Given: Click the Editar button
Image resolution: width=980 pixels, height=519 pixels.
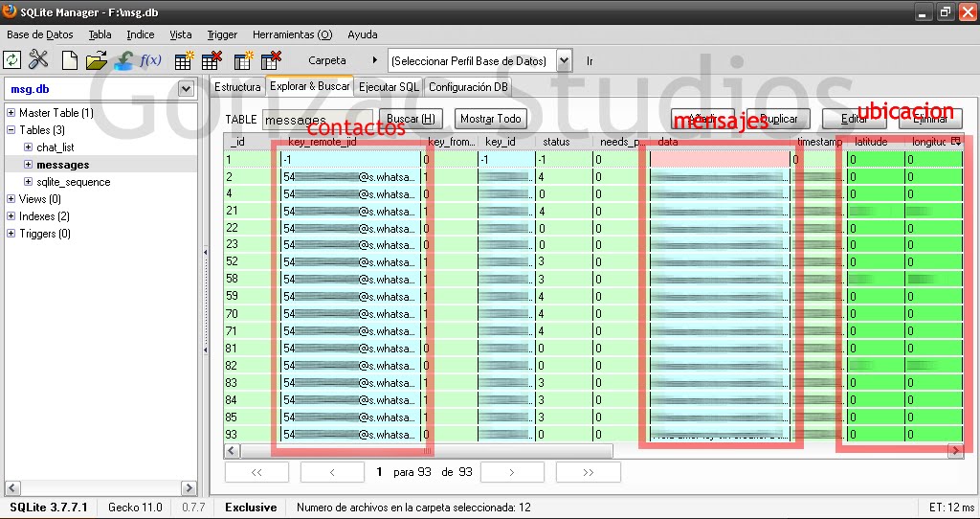Looking at the screenshot, I should point(854,119).
